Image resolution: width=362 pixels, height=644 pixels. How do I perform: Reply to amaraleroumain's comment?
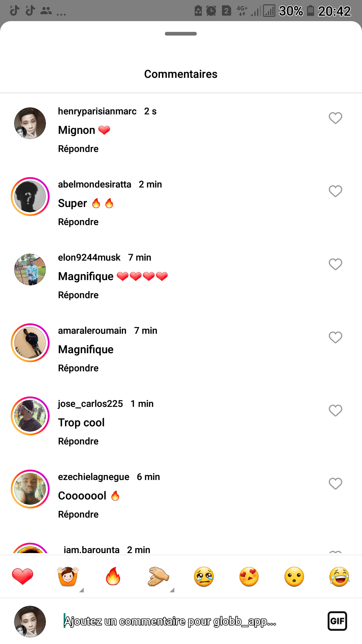pyautogui.click(x=78, y=368)
